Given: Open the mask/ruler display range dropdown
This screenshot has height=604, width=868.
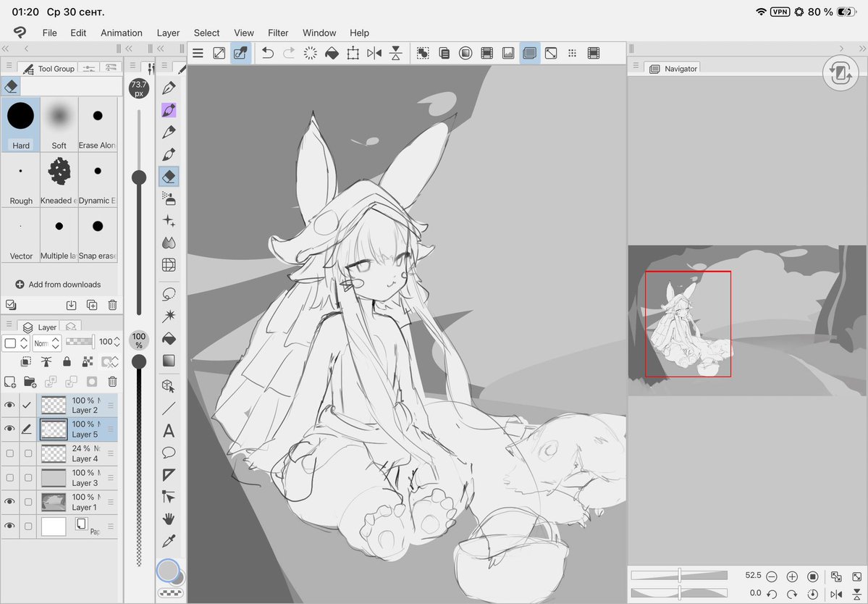Looking at the screenshot, I should pyautogui.click(x=109, y=362).
